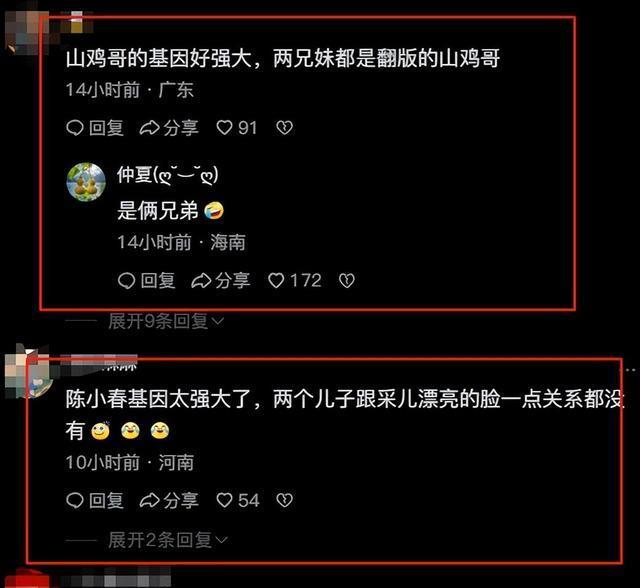640x588 pixels.
Task: Tap broken heart on the Hainan reply
Action: click(347, 281)
